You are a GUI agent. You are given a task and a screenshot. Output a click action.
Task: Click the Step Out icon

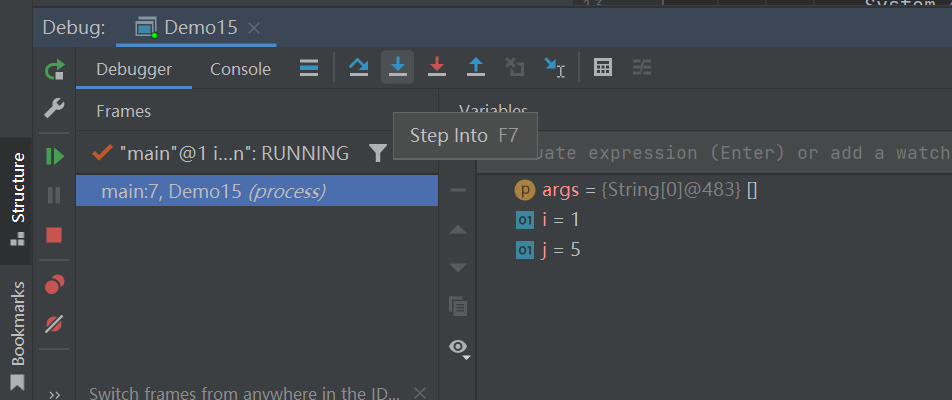(x=476, y=68)
